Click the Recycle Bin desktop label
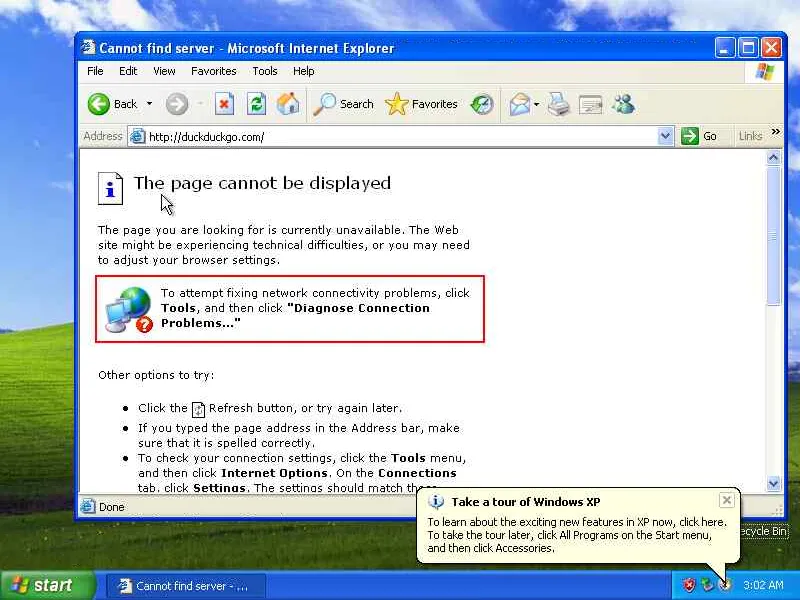 [x=763, y=531]
